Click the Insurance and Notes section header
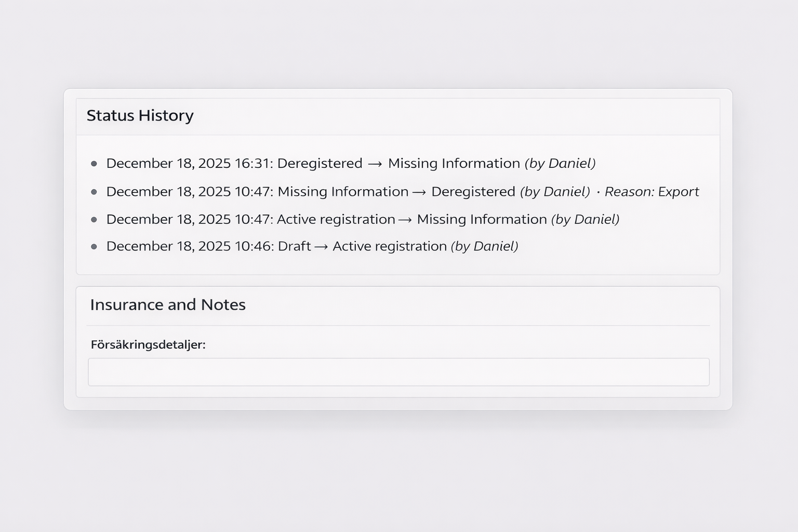798x532 pixels. (x=168, y=305)
